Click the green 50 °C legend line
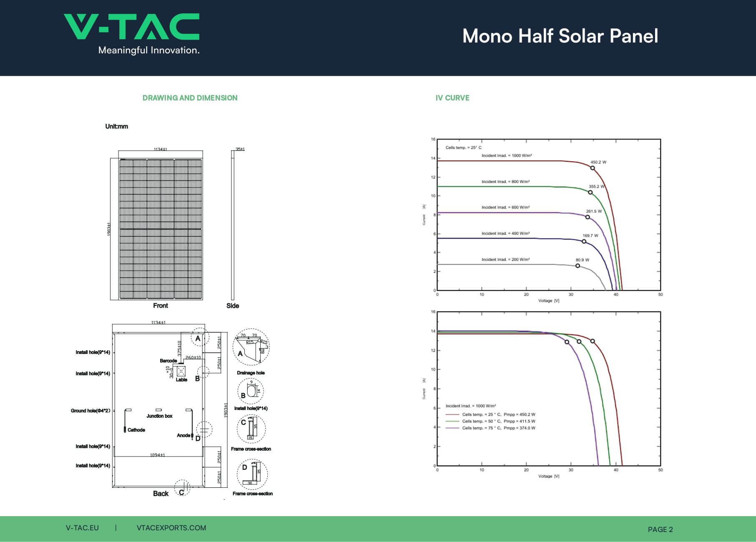The height and width of the screenshot is (542, 756). (452, 421)
